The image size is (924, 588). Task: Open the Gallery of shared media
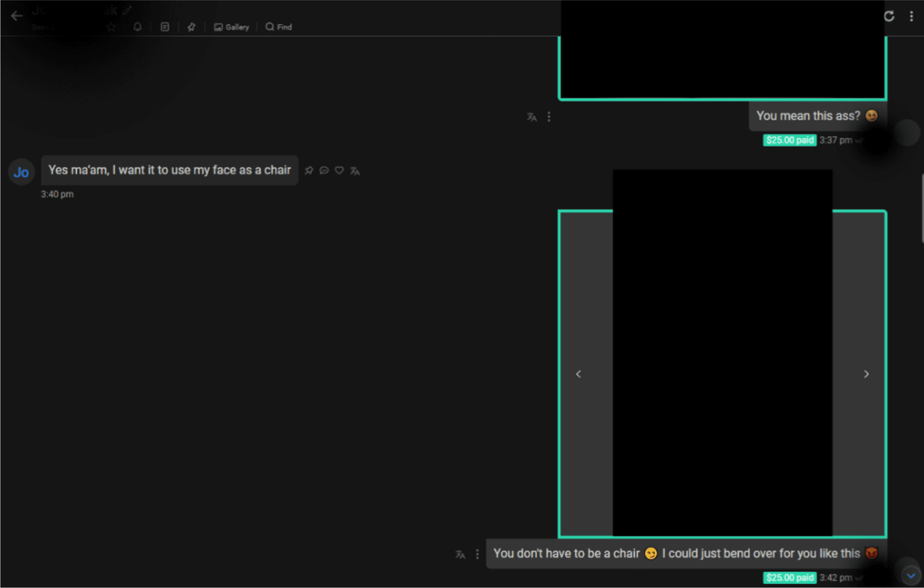click(x=231, y=27)
